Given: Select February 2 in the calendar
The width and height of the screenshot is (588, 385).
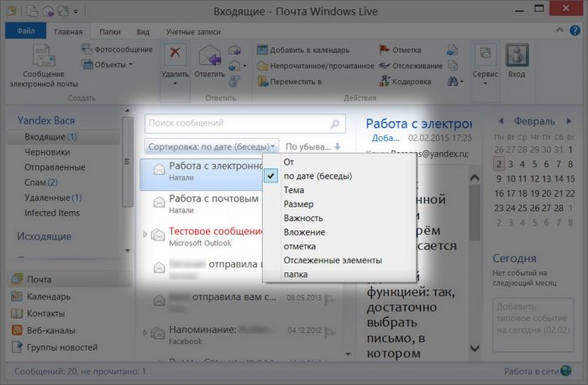Looking at the screenshot, I should pyautogui.click(x=498, y=164).
